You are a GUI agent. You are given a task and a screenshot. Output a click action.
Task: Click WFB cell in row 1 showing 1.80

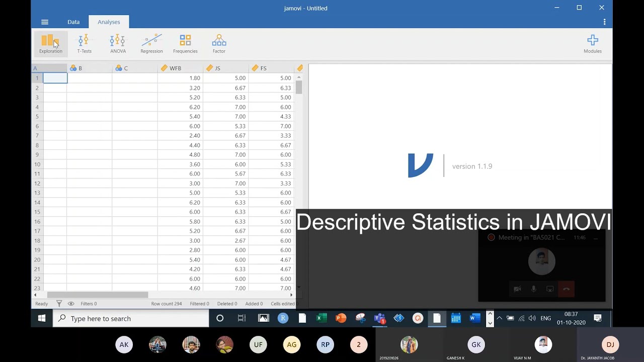[x=180, y=78]
